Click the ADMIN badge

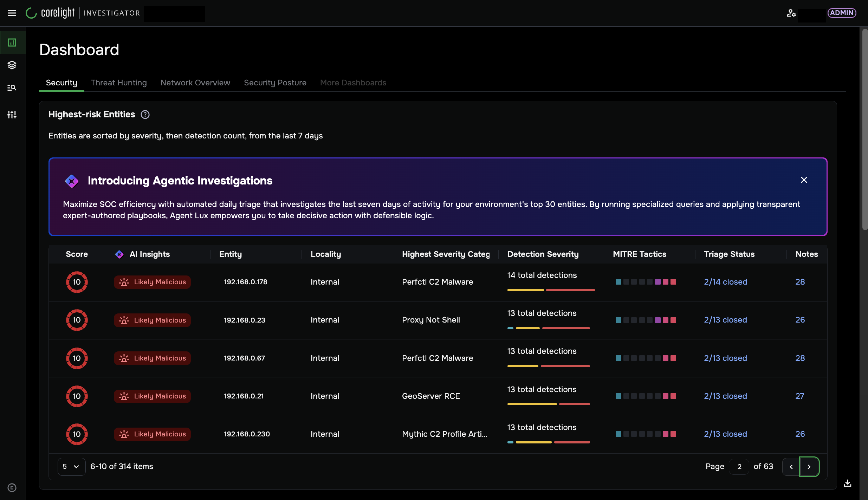[842, 13]
